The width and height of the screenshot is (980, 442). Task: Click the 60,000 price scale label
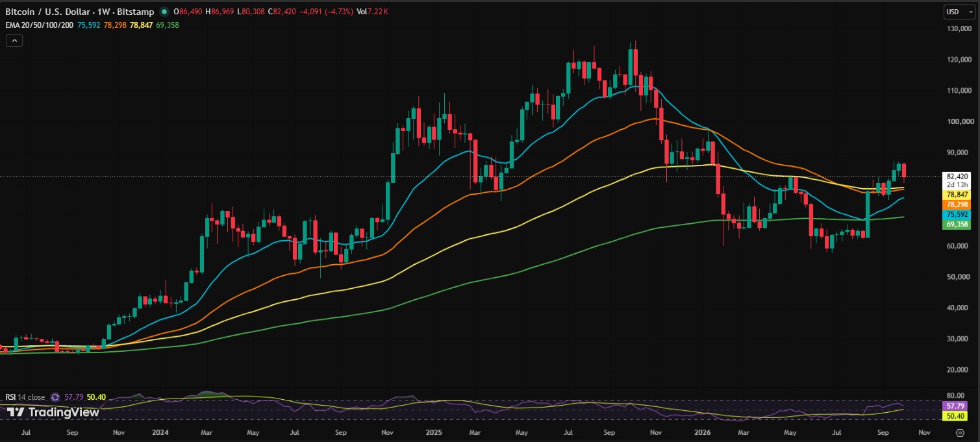959,246
